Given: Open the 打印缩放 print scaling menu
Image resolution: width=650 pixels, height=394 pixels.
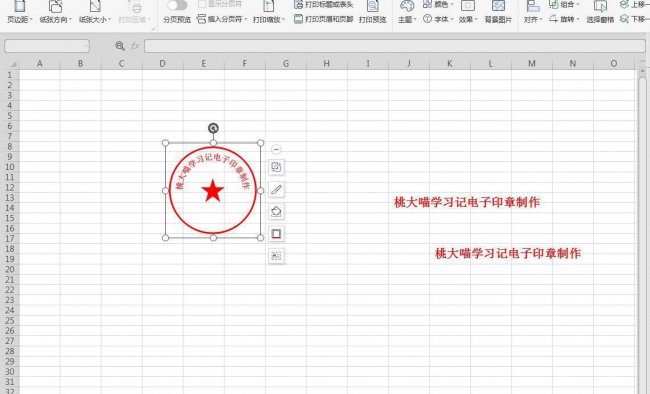Looking at the screenshot, I should [269, 12].
